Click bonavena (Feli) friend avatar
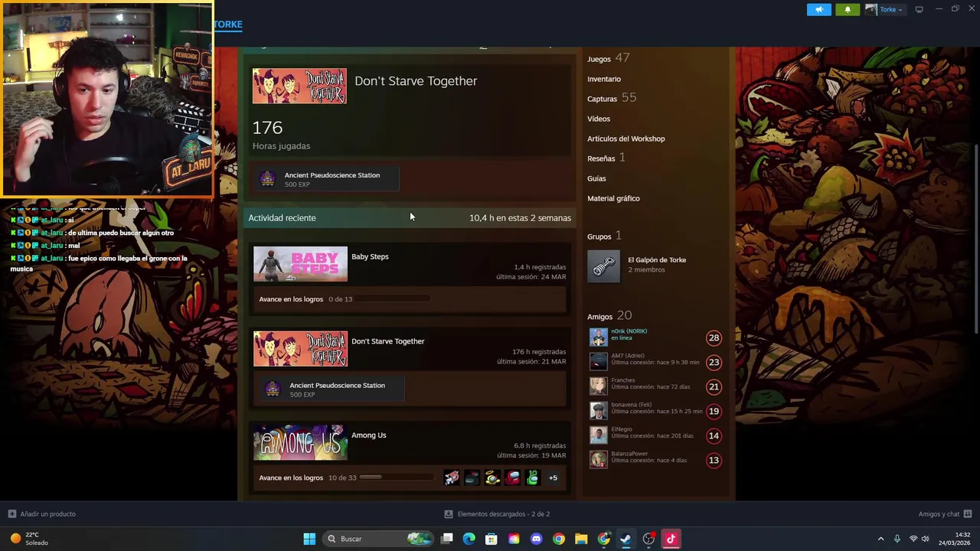This screenshot has height=551, width=980. (x=598, y=411)
